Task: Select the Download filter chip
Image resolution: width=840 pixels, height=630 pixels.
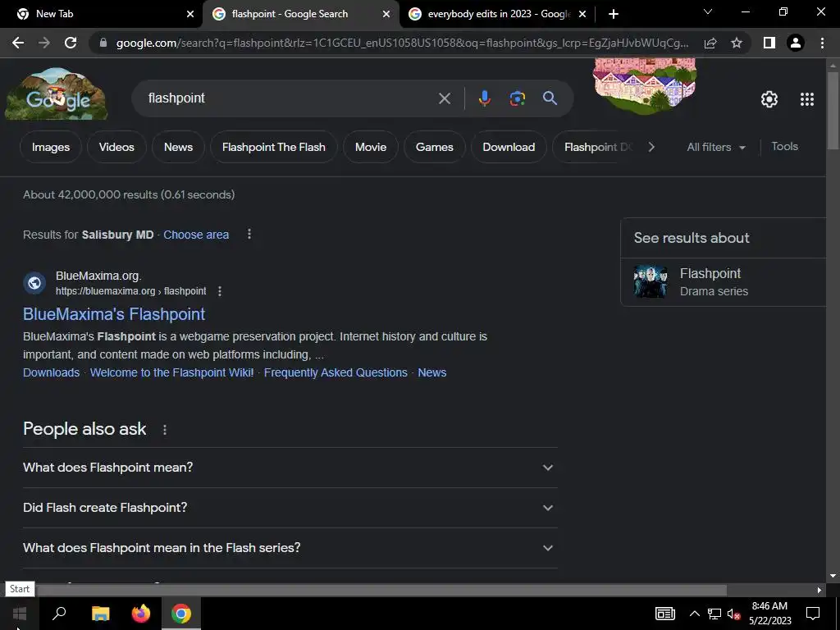Action: 509,147
